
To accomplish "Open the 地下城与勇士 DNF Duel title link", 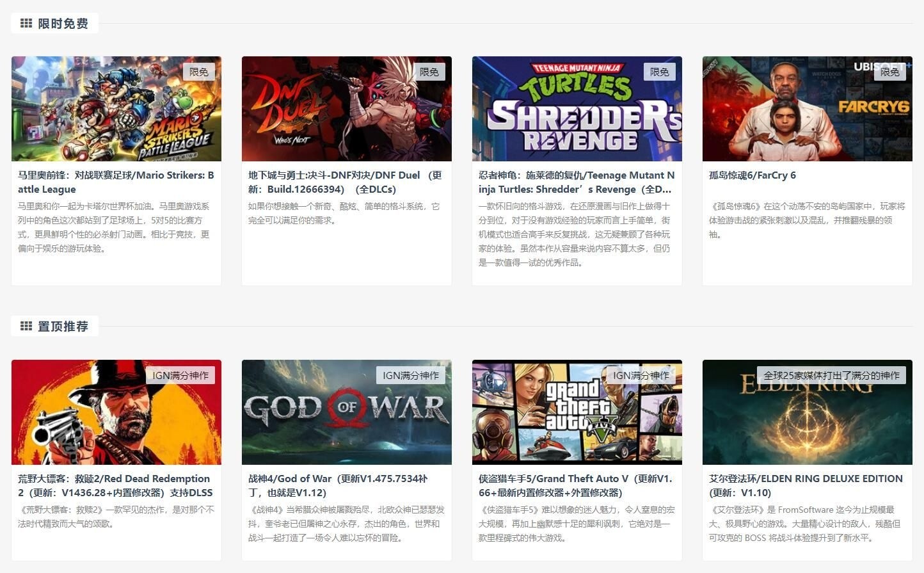I will pyautogui.click(x=345, y=182).
